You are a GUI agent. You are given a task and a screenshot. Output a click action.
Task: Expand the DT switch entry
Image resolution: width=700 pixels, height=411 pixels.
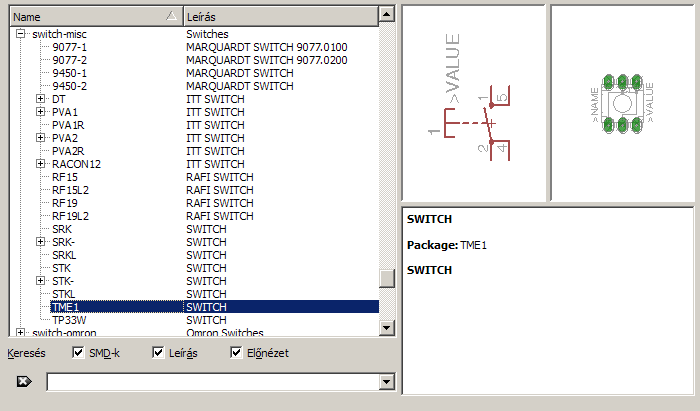tap(41, 99)
